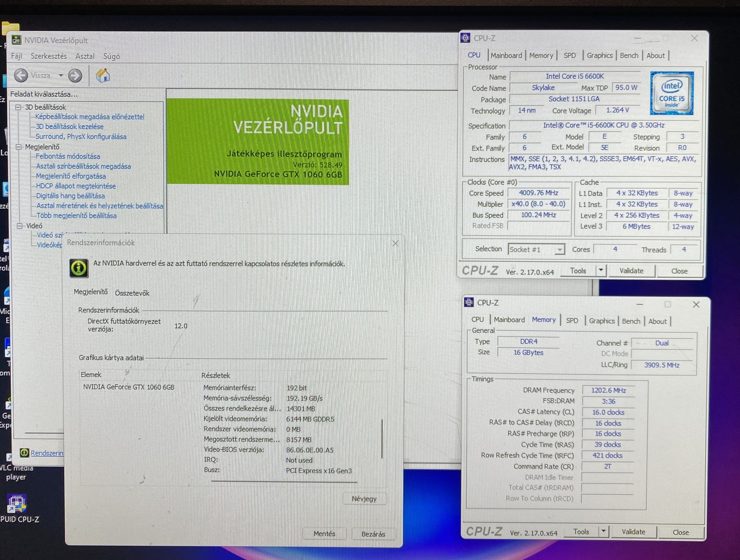Switch to the Összetevők tab

click(x=132, y=293)
